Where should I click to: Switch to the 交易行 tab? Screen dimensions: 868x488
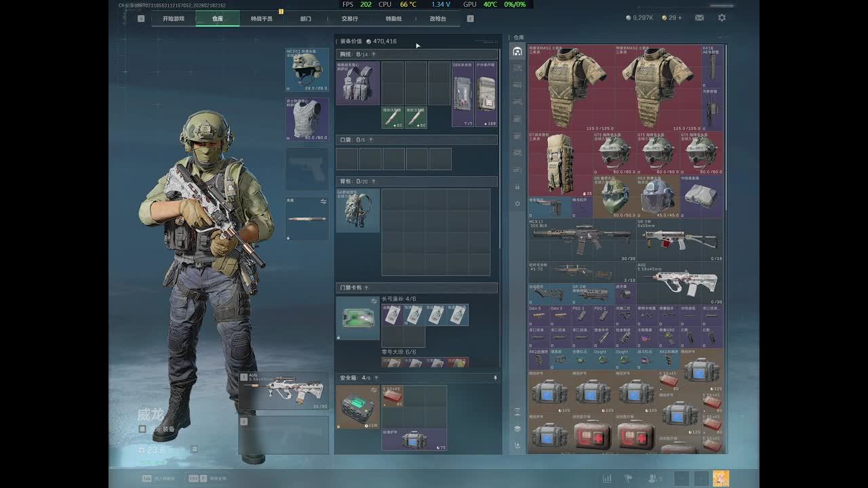(x=350, y=18)
